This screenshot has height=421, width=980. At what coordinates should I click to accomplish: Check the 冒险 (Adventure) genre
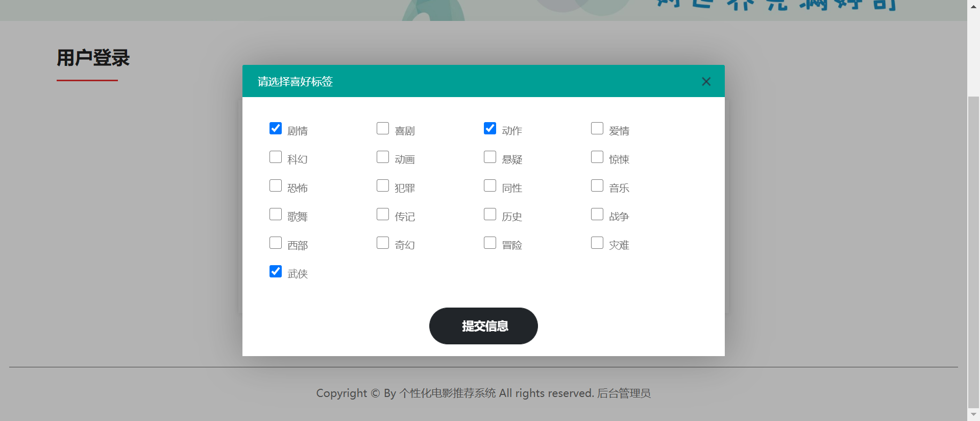tap(490, 243)
